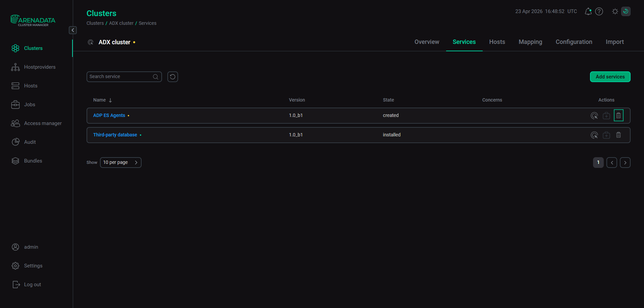Select page 1 in pagination

598,163
